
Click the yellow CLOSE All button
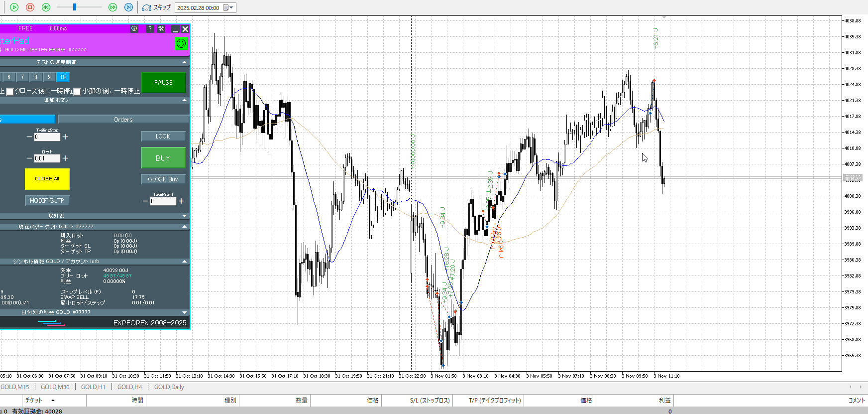[x=47, y=179]
